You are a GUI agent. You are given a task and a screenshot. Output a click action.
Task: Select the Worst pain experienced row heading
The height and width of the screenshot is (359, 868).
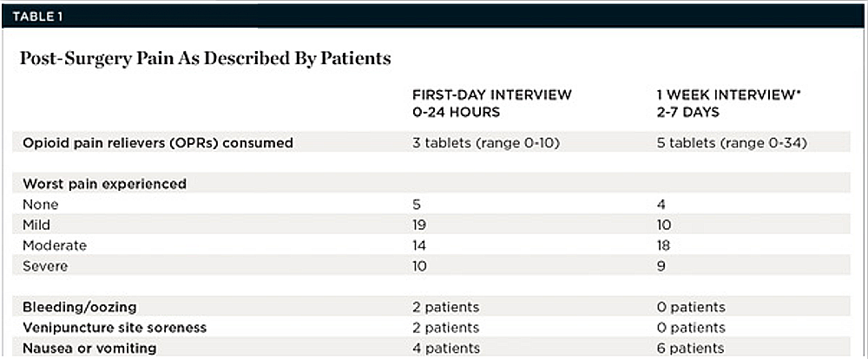tap(105, 184)
